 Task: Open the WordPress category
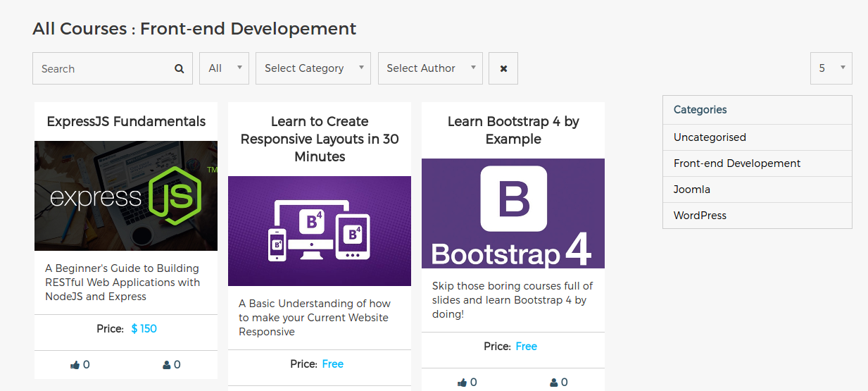tap(700, 216)
